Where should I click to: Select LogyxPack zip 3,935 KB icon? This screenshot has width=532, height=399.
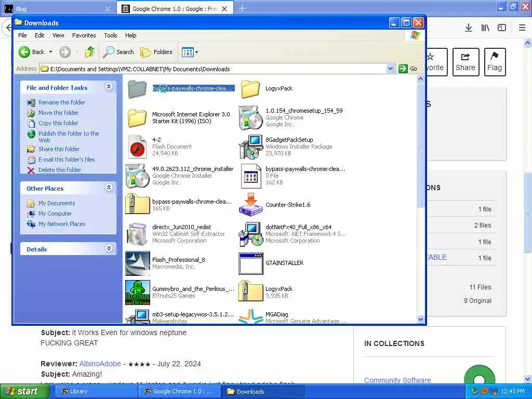click(250, 291)
